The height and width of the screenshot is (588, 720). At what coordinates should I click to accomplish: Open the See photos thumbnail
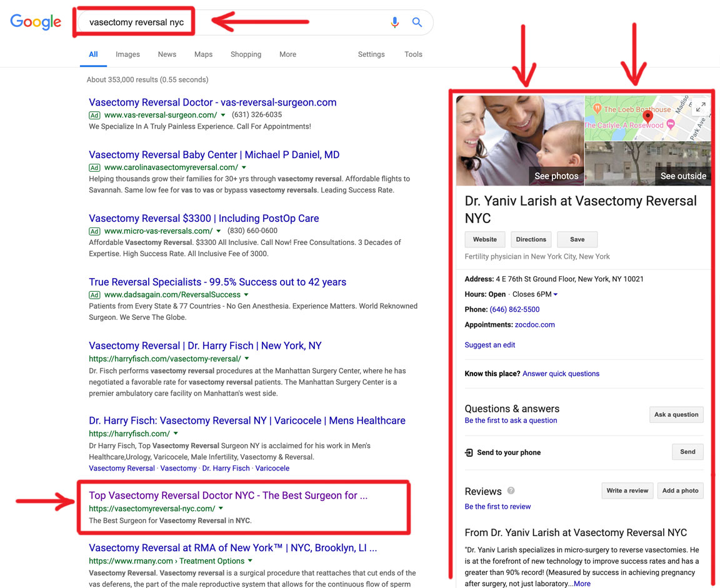click(x=520, y=141)
